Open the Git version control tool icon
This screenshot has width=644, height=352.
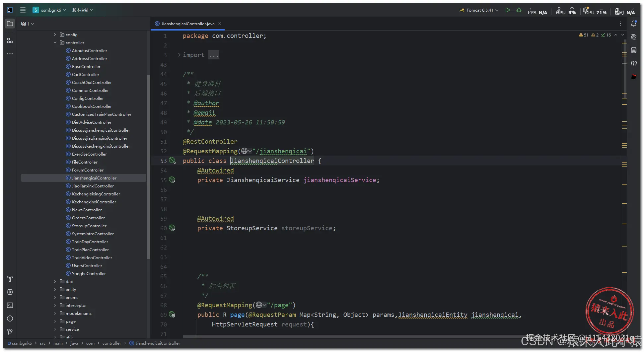10,332
